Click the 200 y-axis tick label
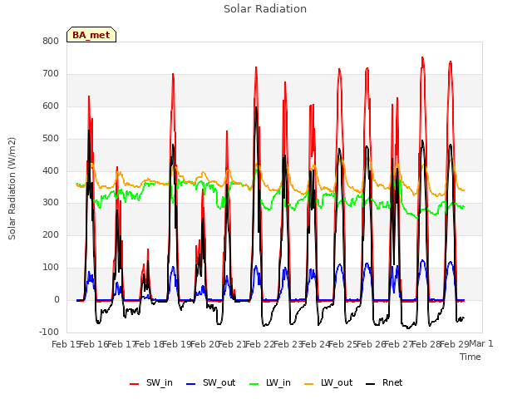The height and width of the screenshot is (399, 532). 51,234
